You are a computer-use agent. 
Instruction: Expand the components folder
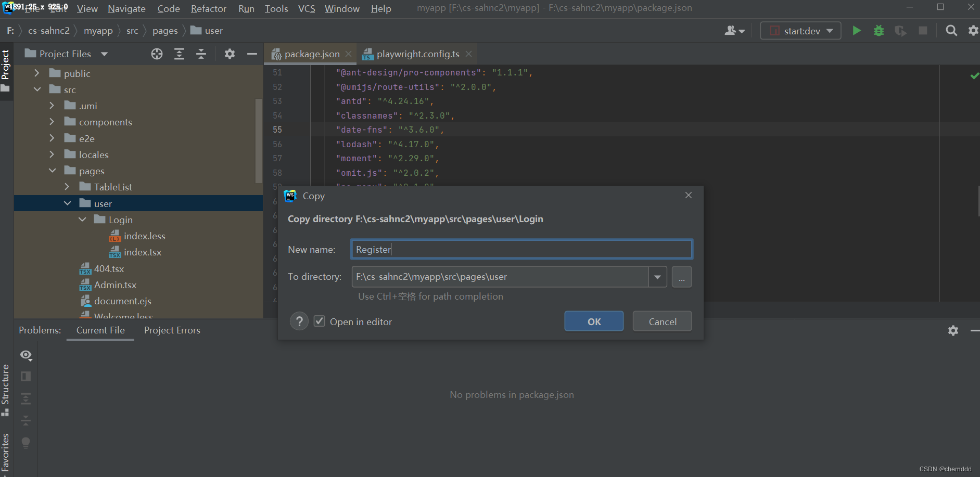(x=52, y=122)
